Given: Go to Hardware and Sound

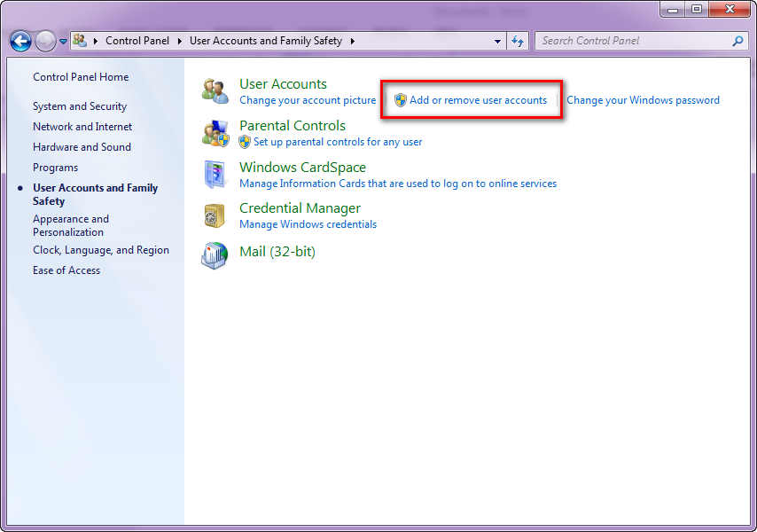Looking at the screenshot, I should (x=82, y=147).
